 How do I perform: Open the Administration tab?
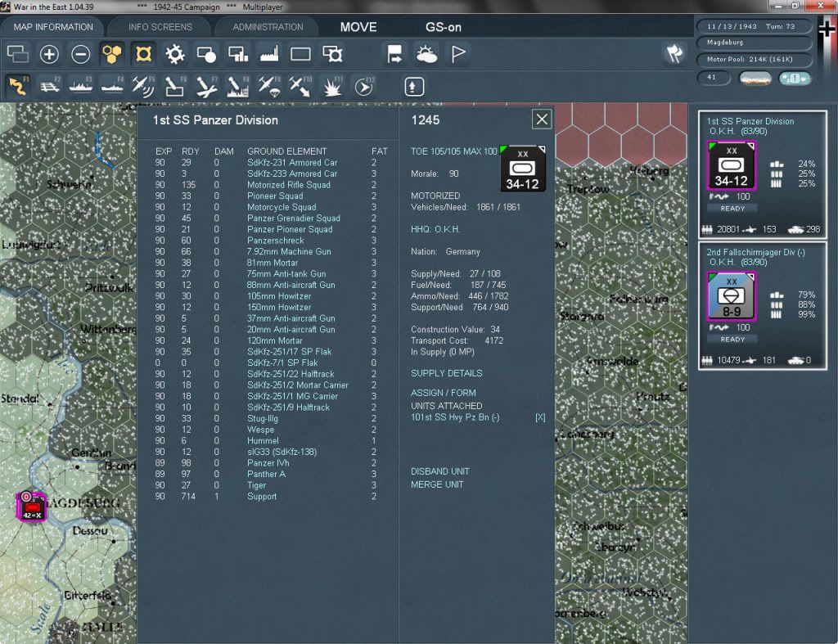coord(268,27)
